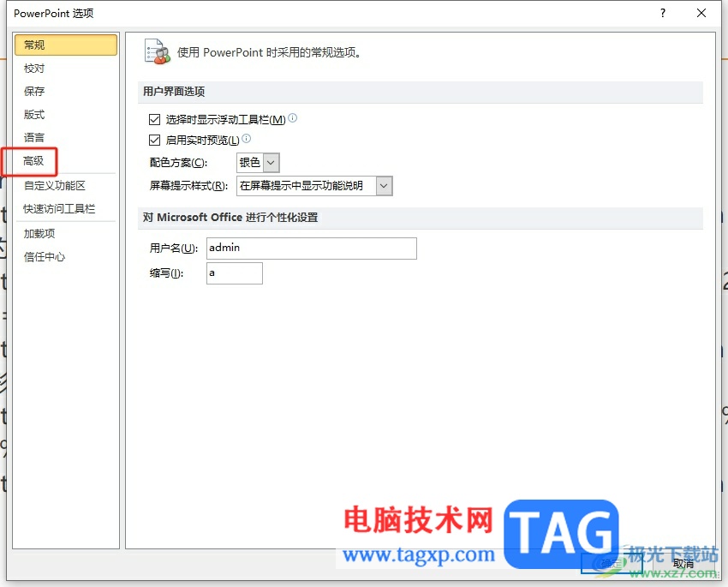Click the help question mark icon
Image resolution: width=728 pixels, height=587 pixels.
[663, 13]
